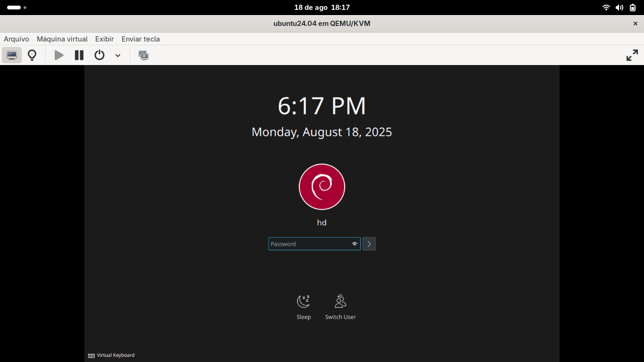Open virtual hardware details lightbulb

tap(32, 55)
